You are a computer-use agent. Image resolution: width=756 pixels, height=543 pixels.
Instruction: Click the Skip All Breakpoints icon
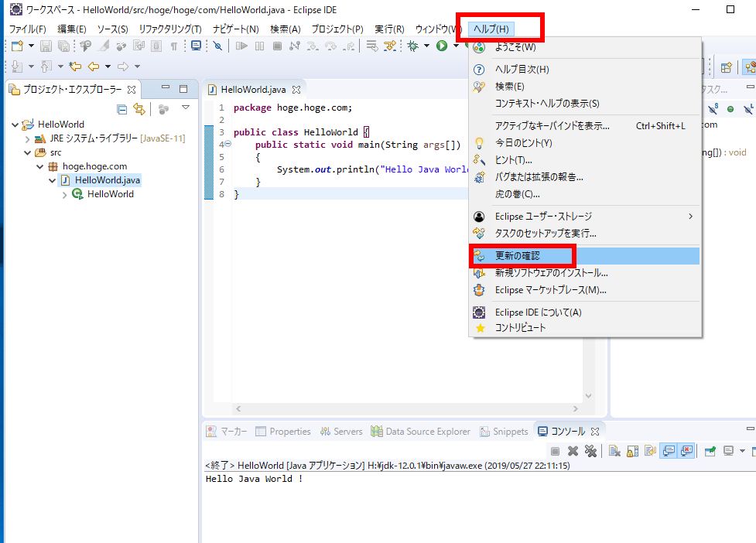coord(218,46)
